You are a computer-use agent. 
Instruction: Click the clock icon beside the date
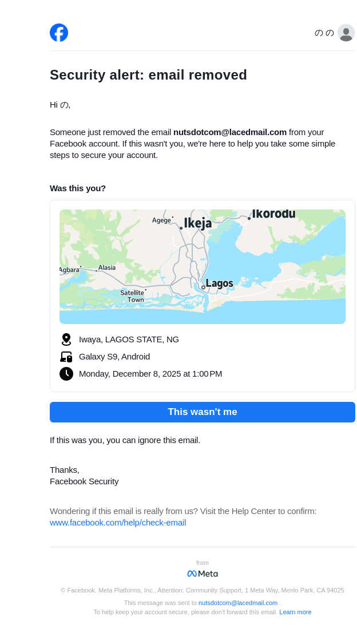pos(66,374)
